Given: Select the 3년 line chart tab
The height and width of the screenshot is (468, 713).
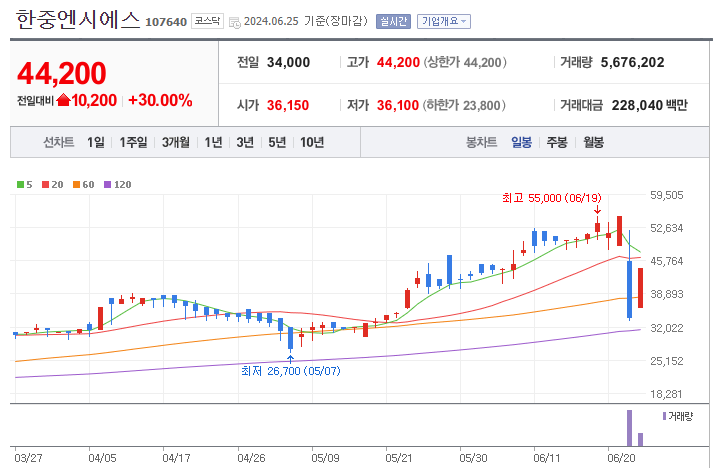Looking at the screenshot, I should point(245,142).
